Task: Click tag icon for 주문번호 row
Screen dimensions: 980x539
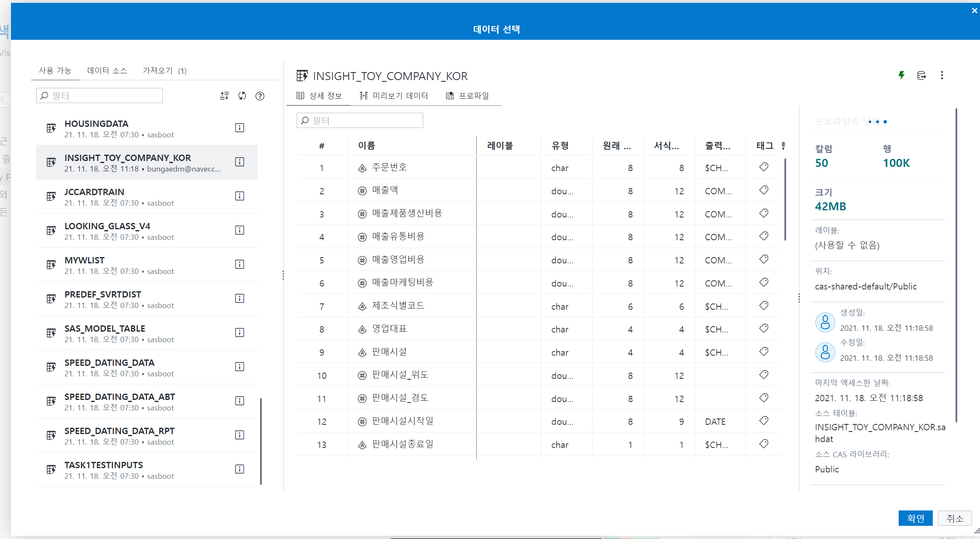Action: (x=763, y=167)
